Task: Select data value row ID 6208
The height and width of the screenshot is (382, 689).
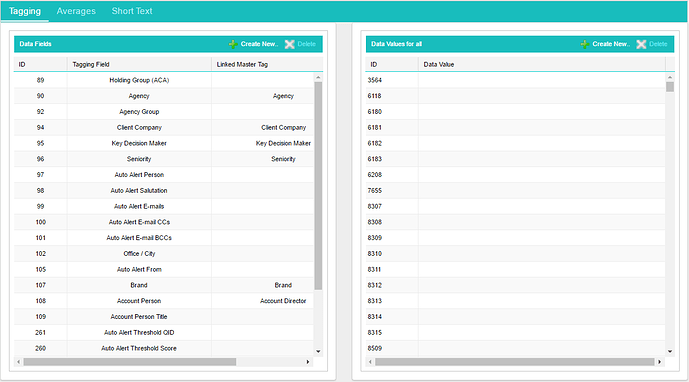Action: [515, 175]
